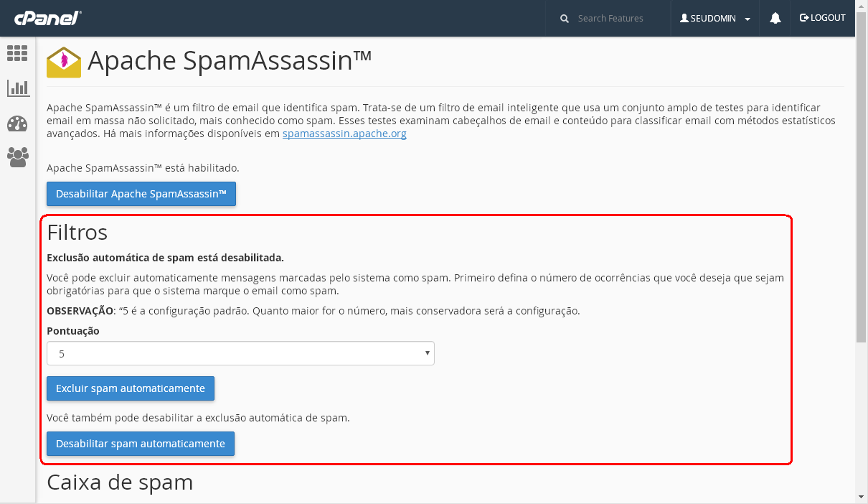Click Desabilitar spam automaticamente
This screenshot has width=868, height=504.
141,444
